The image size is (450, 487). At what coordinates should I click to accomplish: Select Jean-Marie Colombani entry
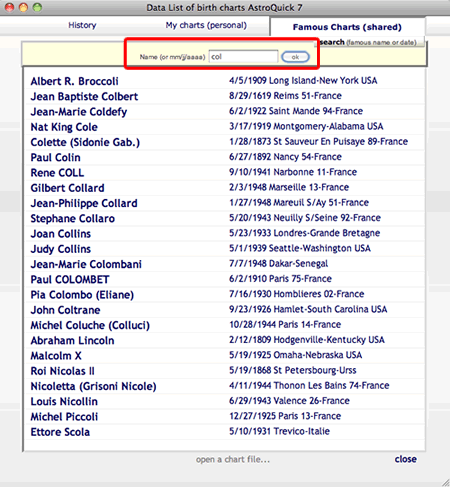click(x=86, y=264)
